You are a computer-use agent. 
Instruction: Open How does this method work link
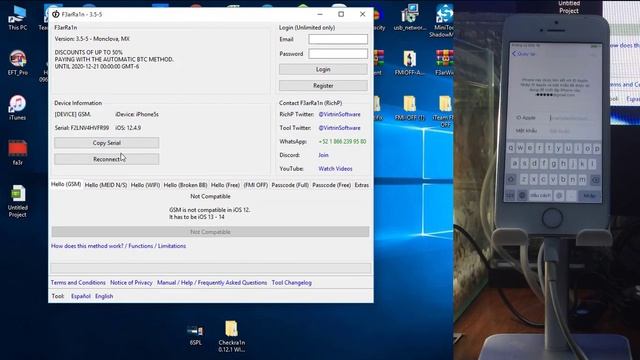[118, 246]
